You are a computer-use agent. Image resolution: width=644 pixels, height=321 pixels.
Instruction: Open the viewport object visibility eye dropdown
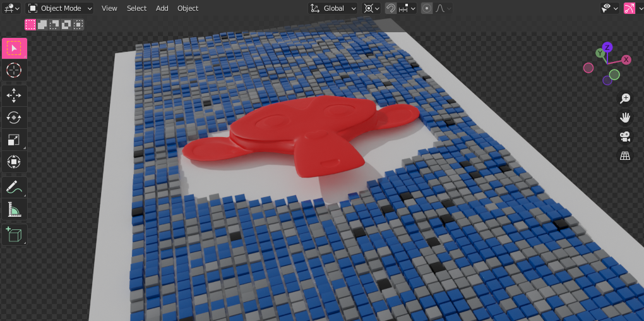point(610,8)
